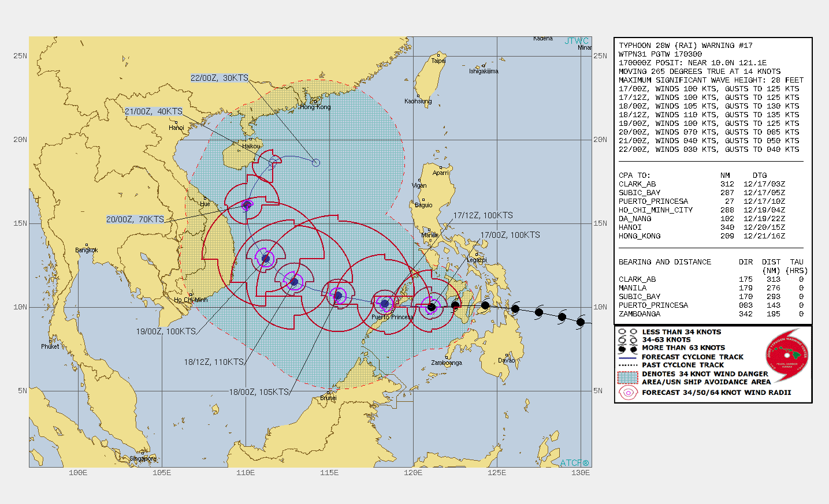Click the '17/00Z, 100KTS' map label
This screenshot has width=829, height=504.
coord(510,235)
